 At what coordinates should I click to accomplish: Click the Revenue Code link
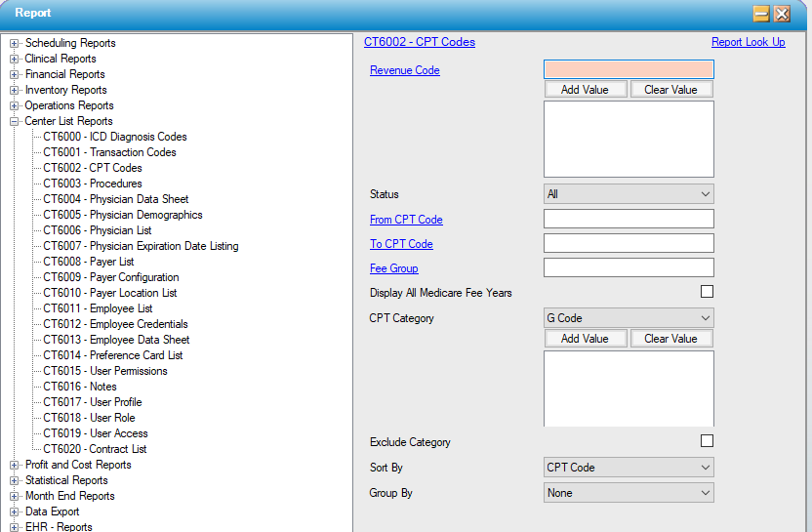[x=404, y=70]
